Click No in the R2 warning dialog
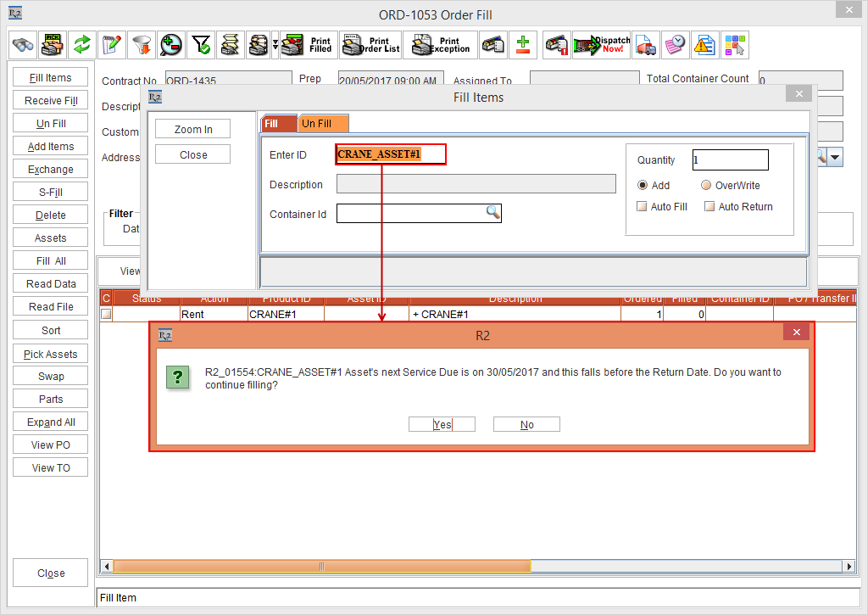Image resolution: width=868 pixels, height=615 pixels. pos(526,425)
